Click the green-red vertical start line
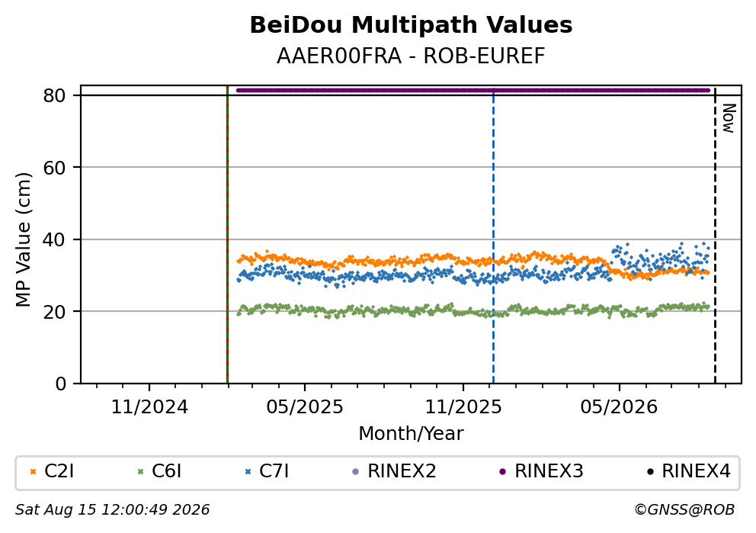 227,235
